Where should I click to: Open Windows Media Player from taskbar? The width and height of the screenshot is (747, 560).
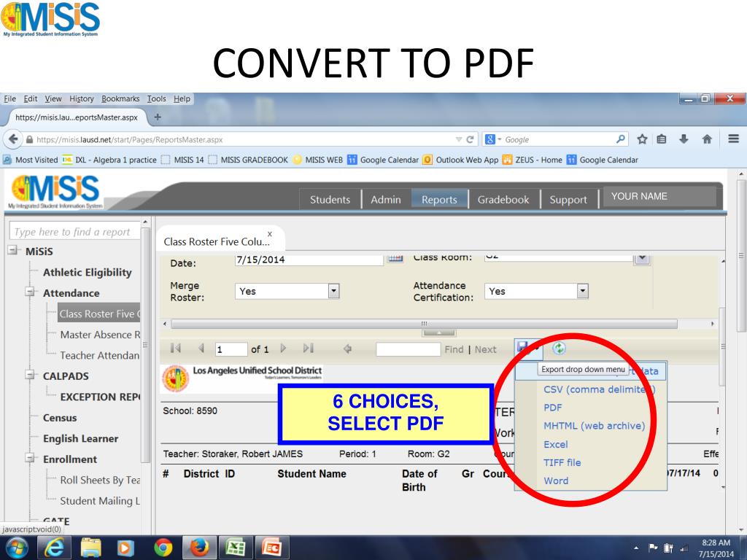(x=125, y=548)
